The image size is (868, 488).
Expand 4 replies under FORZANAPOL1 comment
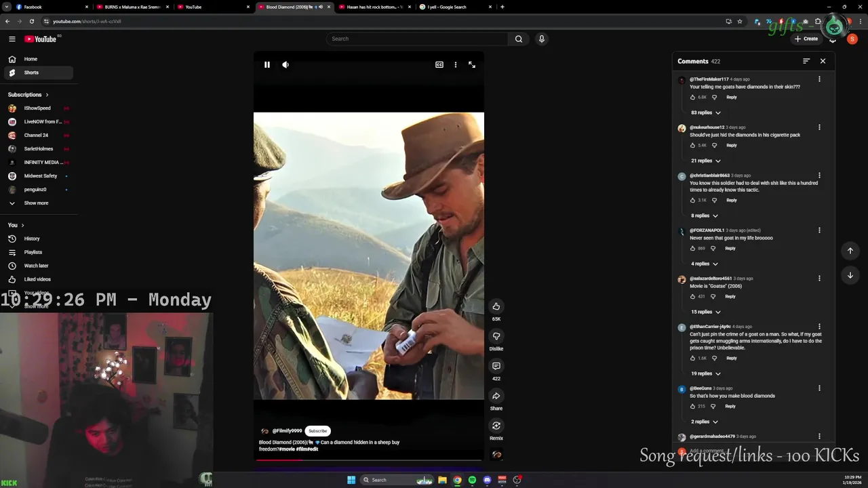pos(704,264)
